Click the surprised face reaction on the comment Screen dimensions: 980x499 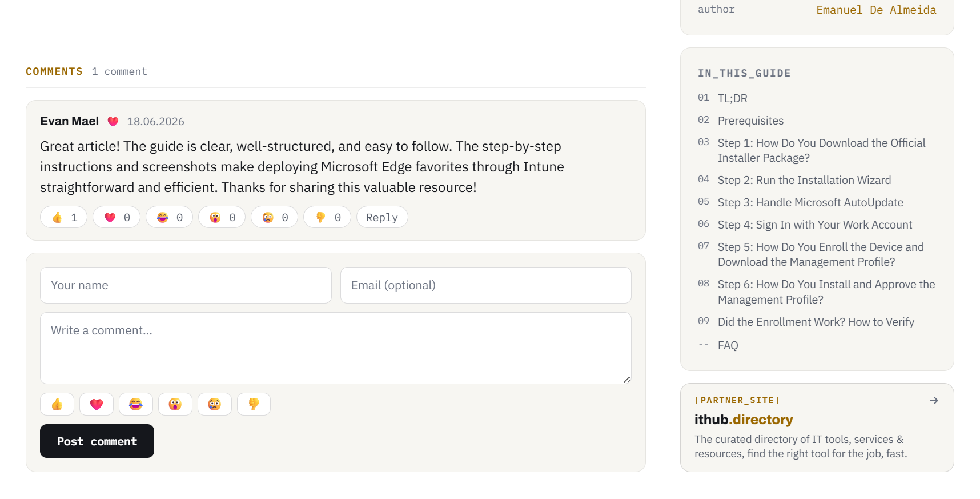click(222, 217)
